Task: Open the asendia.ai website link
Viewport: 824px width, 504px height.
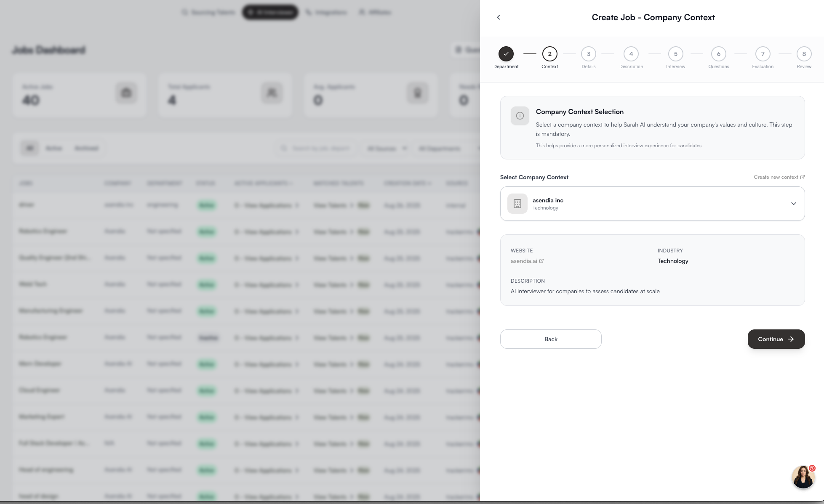Action: pyautogui.click(x=524, y=261)
